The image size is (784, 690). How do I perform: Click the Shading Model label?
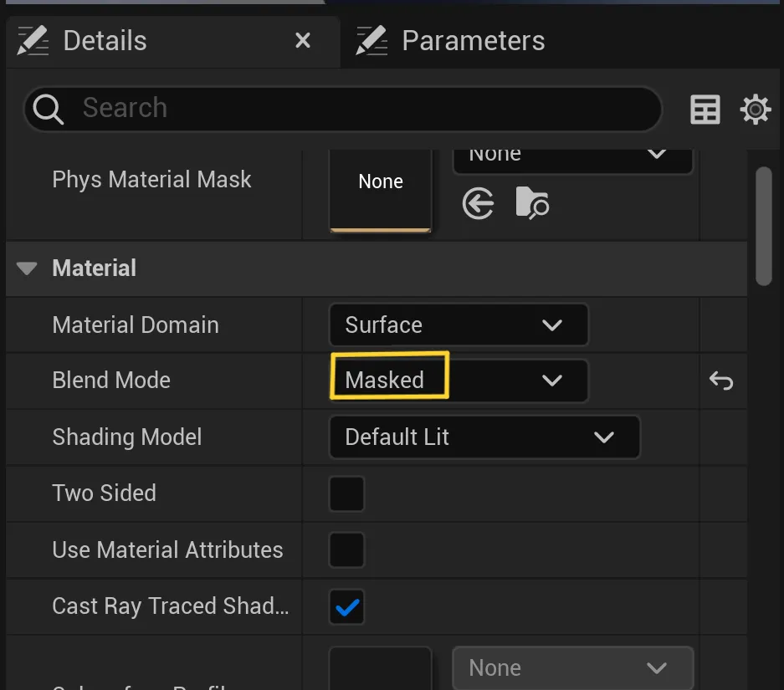[127, 437]
